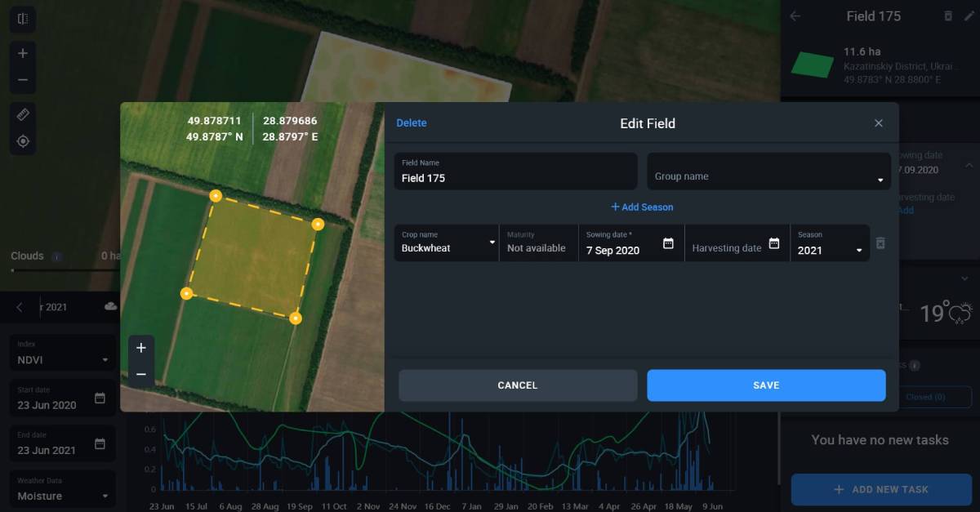980x512 pixels.
Task: Save the Field 175 changes
Action: click(x=765, y=385)
